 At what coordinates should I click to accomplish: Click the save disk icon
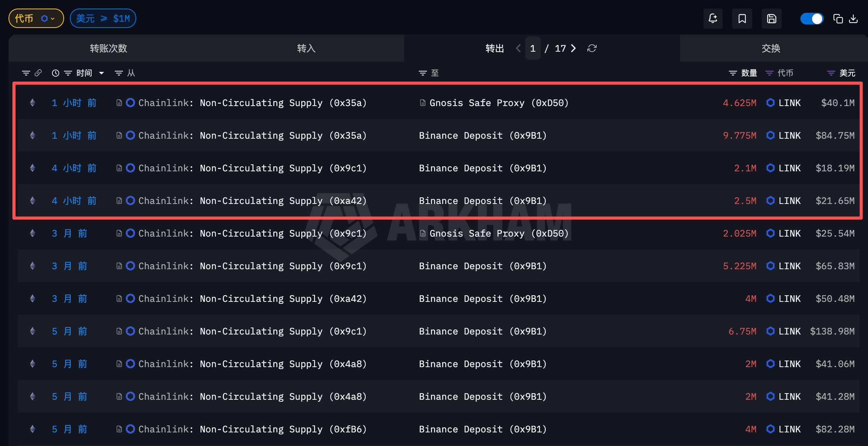(771, 19)
